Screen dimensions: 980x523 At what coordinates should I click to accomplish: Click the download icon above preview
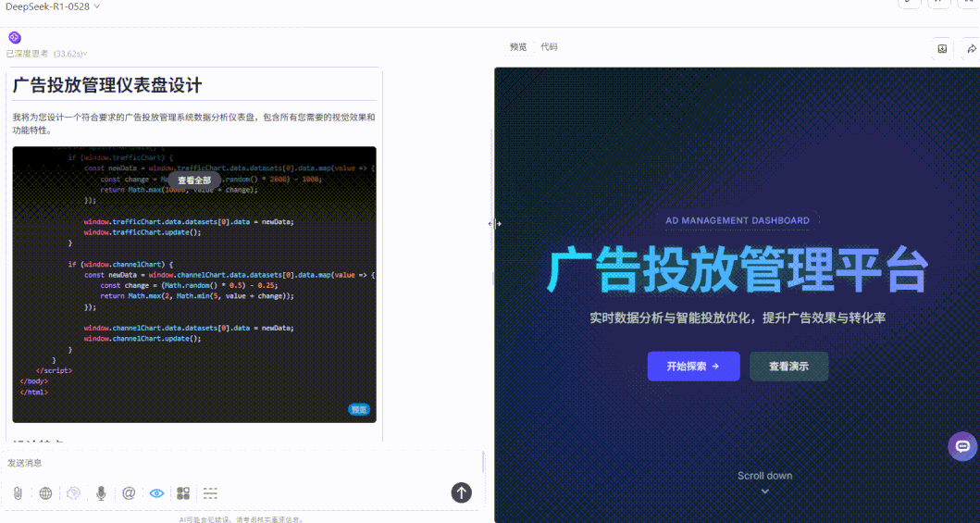tap(942, 49)
